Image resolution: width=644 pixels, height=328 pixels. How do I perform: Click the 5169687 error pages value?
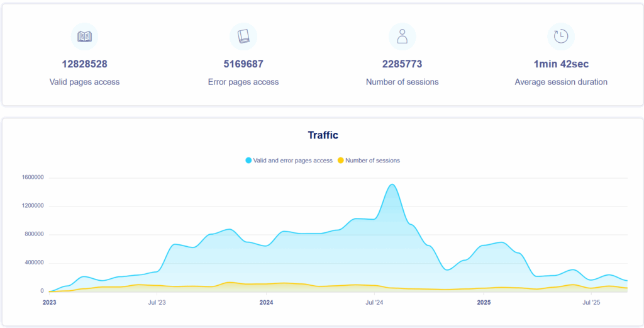[x=243, y=64]
